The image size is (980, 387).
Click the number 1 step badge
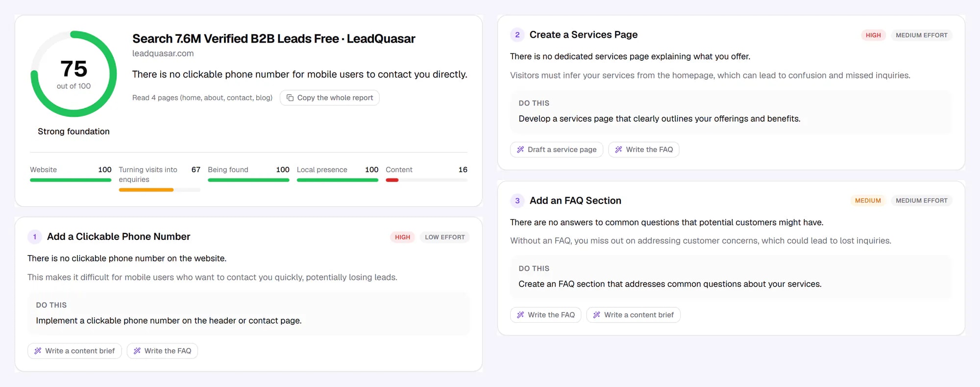tap(35, 237)
